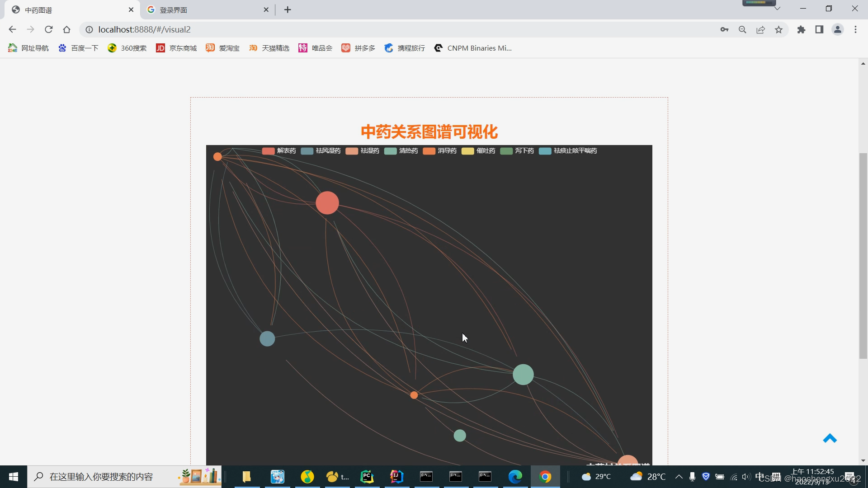Viewport: 868px width, 488px height.
Task: Expand the dropdown chevron on the top-right panel
Action: tap(777, 8)
